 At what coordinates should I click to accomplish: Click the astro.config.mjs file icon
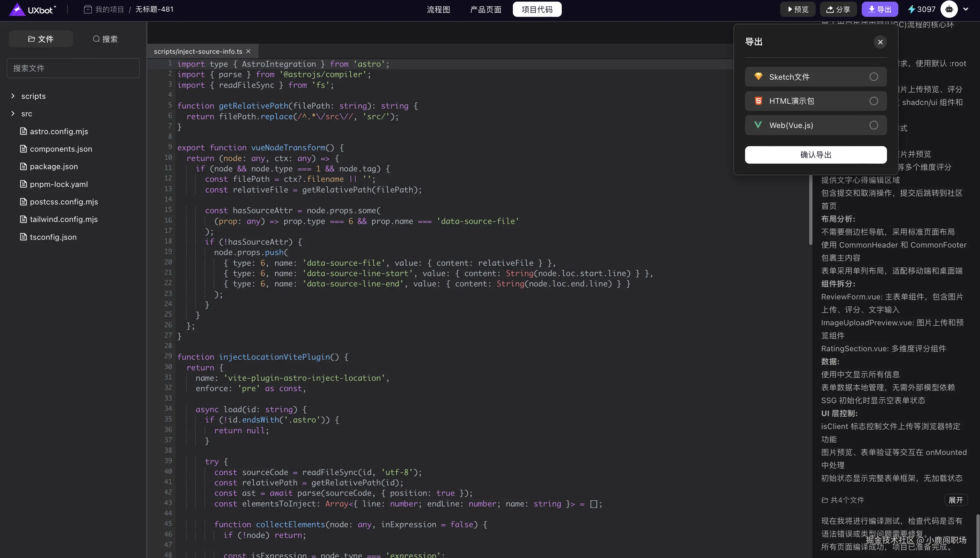23,132
